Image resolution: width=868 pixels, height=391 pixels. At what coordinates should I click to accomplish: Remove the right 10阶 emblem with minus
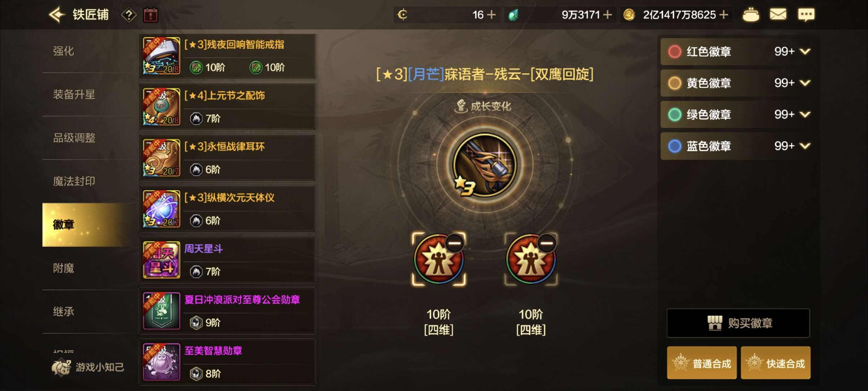coord(547,243)
